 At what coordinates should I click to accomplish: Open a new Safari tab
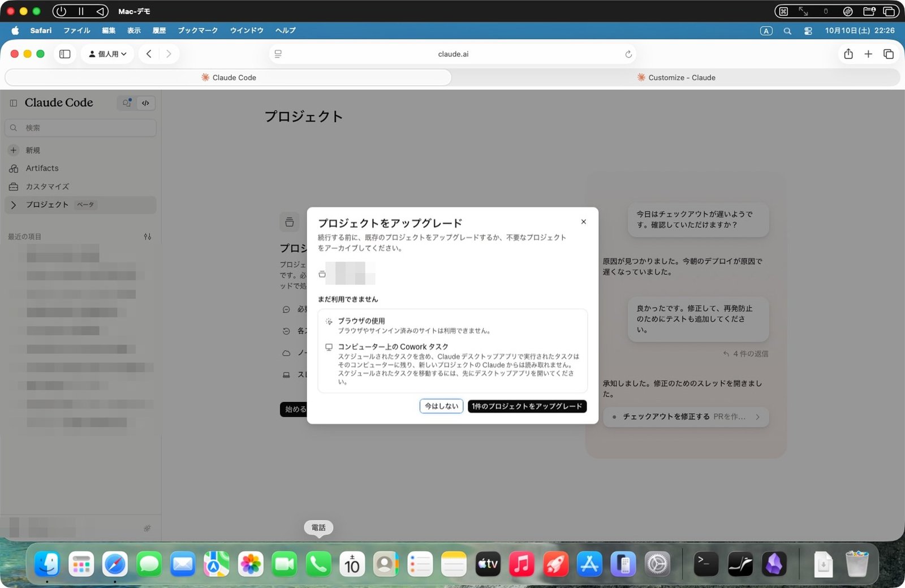point(868,54)
